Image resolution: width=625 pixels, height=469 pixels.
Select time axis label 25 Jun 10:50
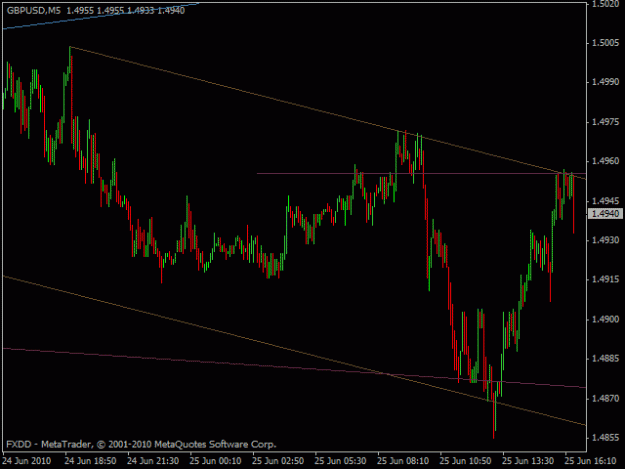point(466,461)
